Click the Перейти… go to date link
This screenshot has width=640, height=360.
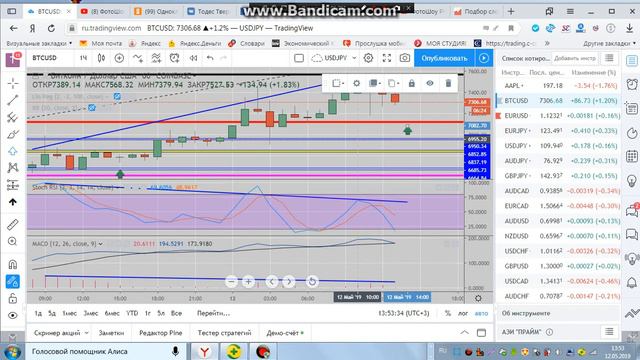click(213, 313)
